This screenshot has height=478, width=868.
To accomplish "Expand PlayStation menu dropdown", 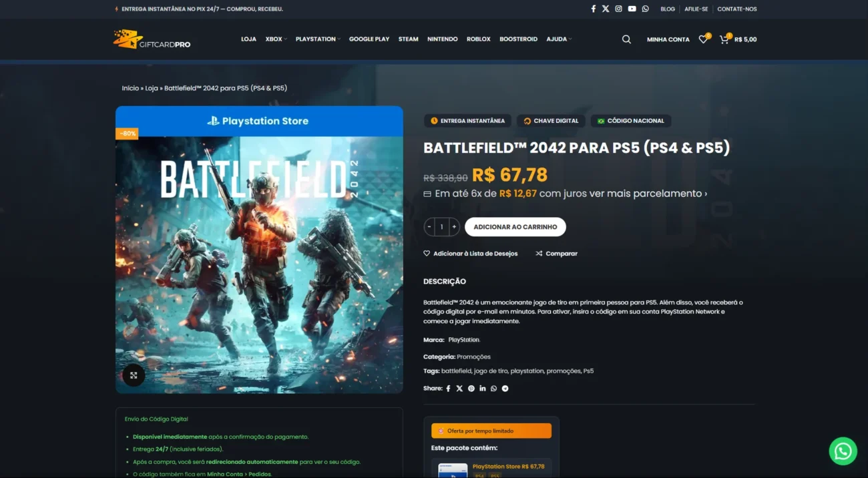I will (318, 39).
